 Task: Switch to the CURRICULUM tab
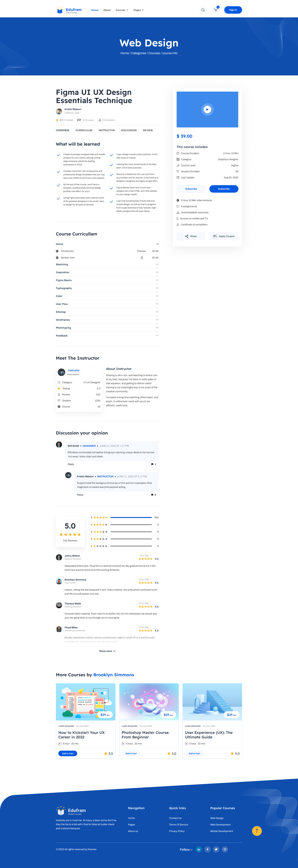(84, 130)
